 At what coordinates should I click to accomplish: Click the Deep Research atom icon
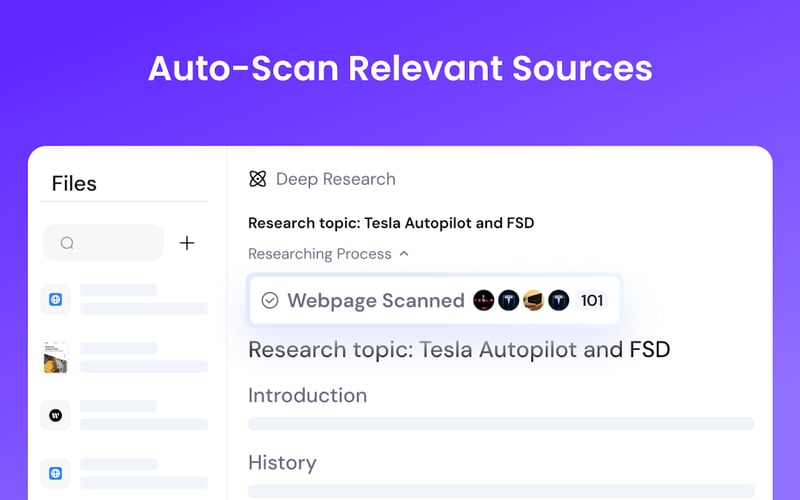click(x=258, y=179)
